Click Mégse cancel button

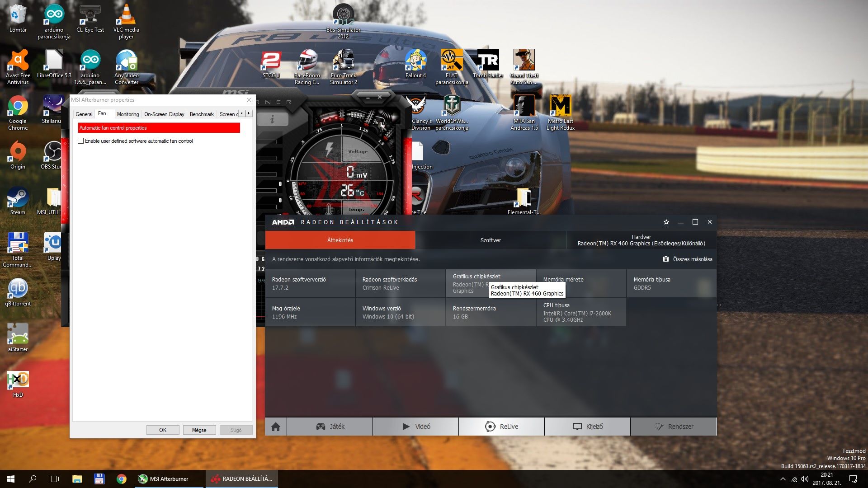199,430
